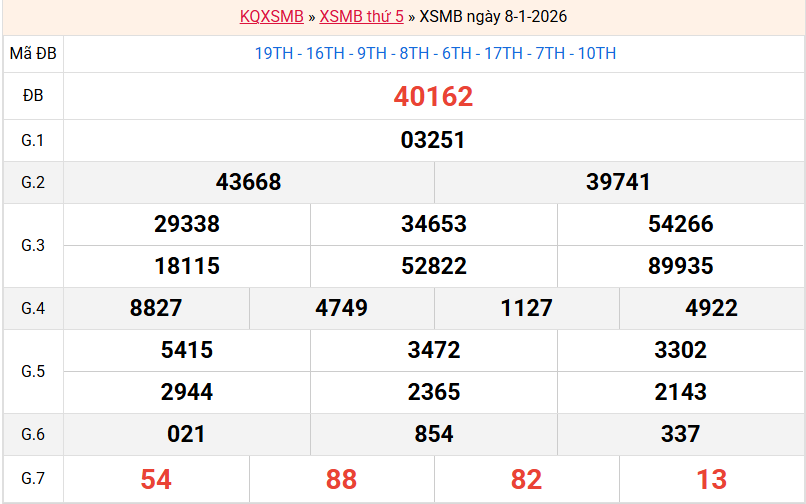
Task: Click the special prize codes 19TH - 16TH row
Action: pos(435,54)
